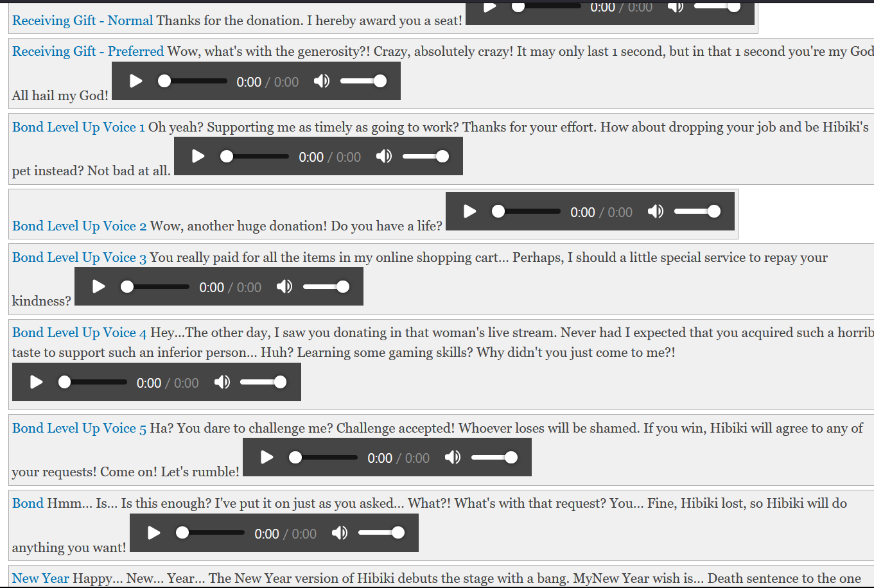Mute the Bond Level Up Voice 4 player
The height and width of the screenshot is (588, 874).
coord(222,382)
